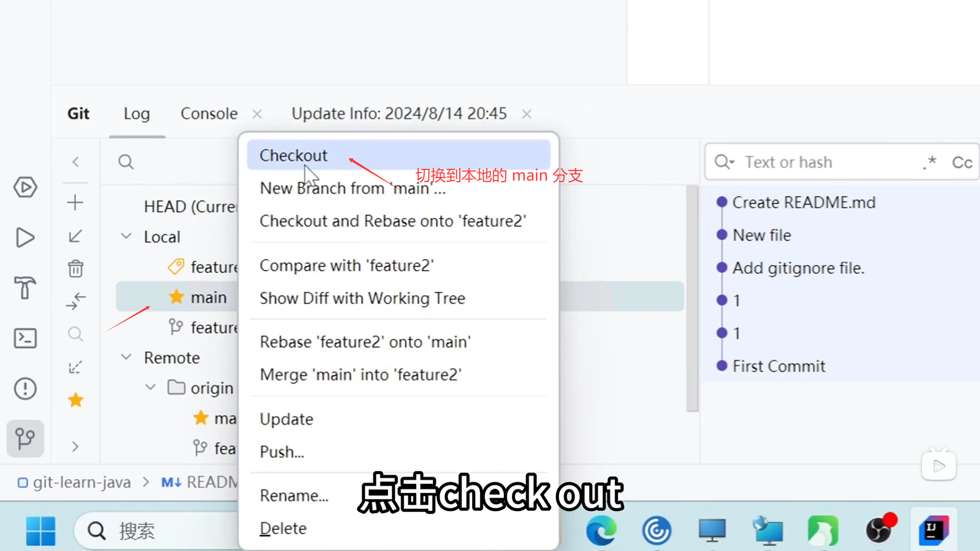Switch to the Console tab
980x551 pixels.
pyautogui.click(x=209, y=113)
